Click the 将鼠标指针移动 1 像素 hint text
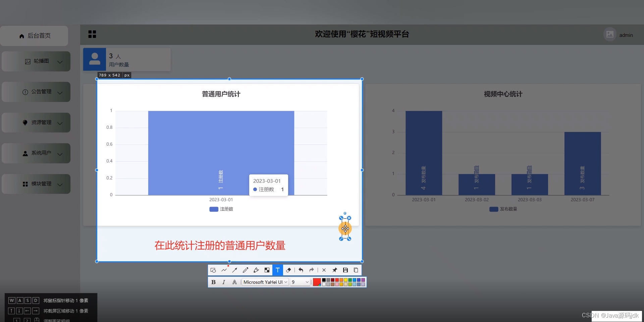Screen dimensions: 644x322 point(66,301)
